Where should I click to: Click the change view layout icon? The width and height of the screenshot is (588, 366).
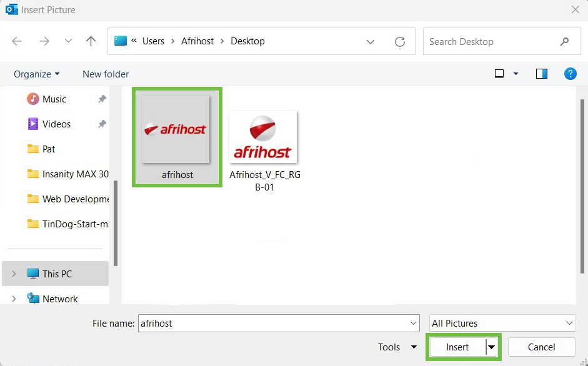pos(499,74)
